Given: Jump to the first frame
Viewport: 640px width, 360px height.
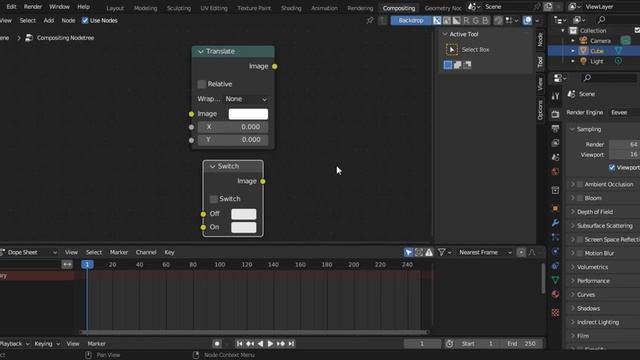Looking at the screenshot, I should (x=240, y=344).
